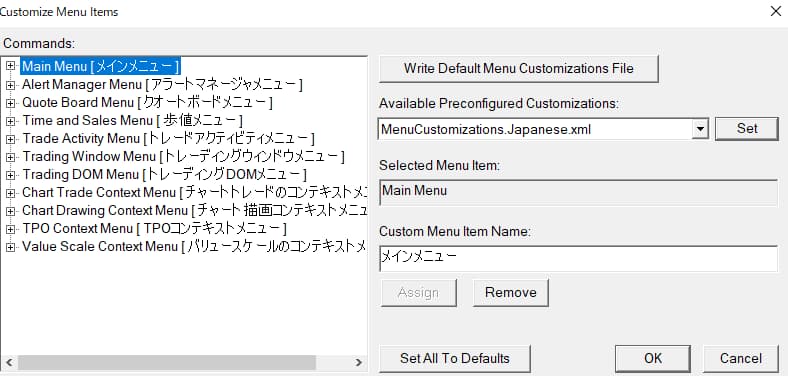Expand the TPO Context Menu node
Viewport: 788px width, 376px height.
(x=10, y=230)
